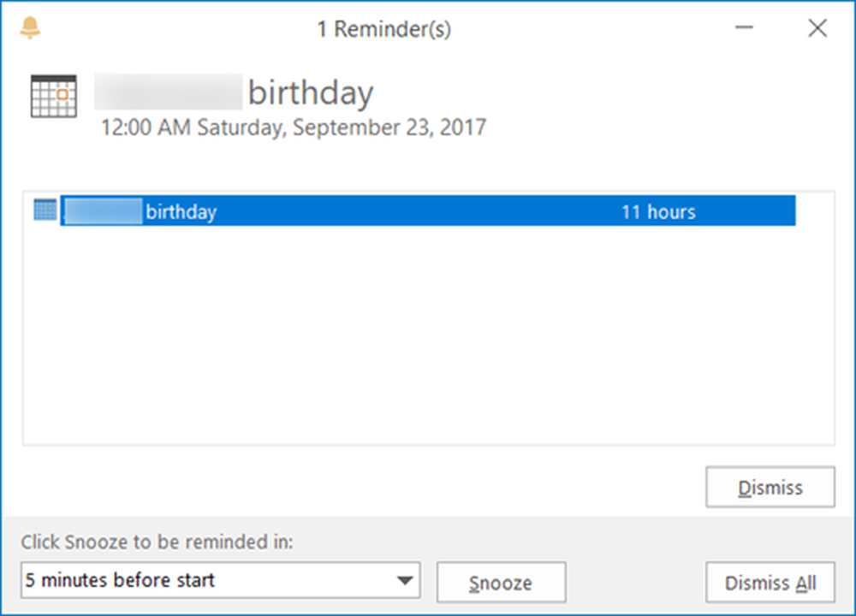
Task: Click the white space right of the selected row
Action: click(x=814, y=211)
